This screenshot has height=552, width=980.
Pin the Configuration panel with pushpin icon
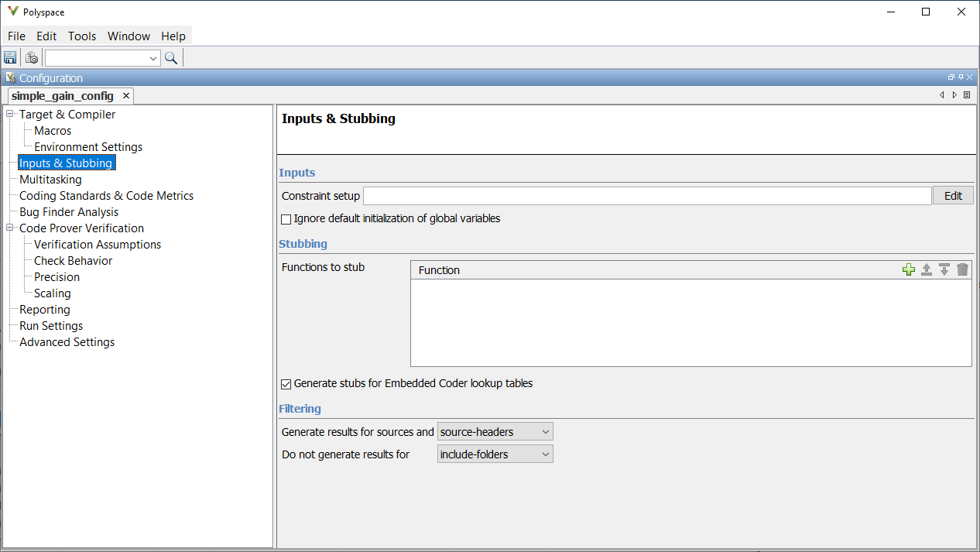(961, 77)
